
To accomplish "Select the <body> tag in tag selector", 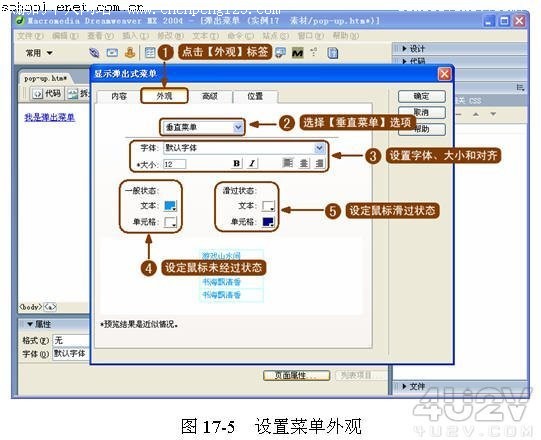I will tap(31, 307).
